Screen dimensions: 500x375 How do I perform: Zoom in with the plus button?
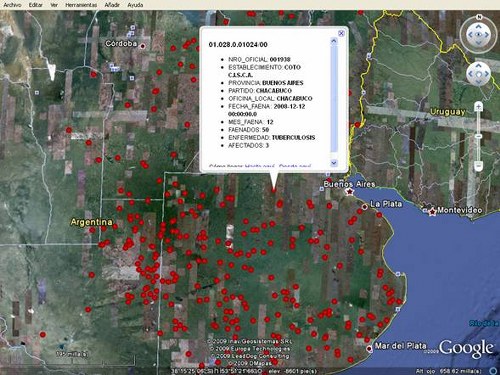coord(479,107)
